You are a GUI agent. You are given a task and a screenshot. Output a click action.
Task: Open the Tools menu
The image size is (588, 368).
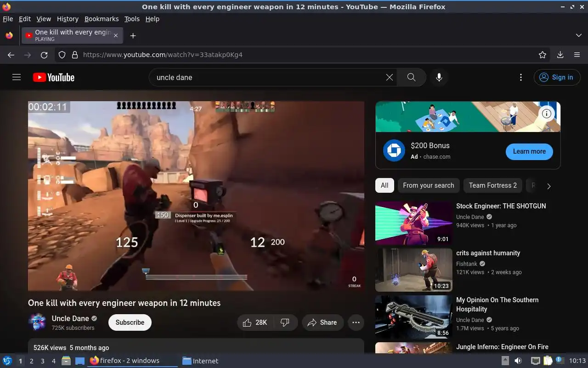tap(132, 19)
